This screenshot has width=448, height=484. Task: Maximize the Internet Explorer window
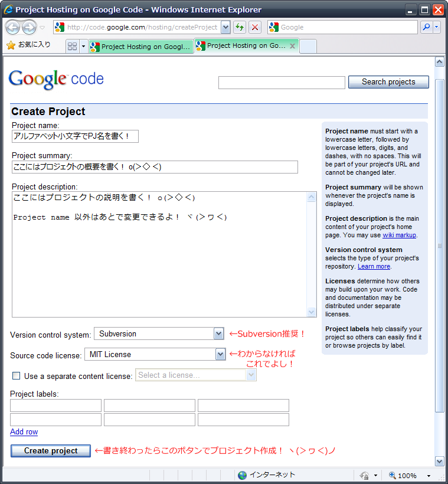[x=424, y=10]
